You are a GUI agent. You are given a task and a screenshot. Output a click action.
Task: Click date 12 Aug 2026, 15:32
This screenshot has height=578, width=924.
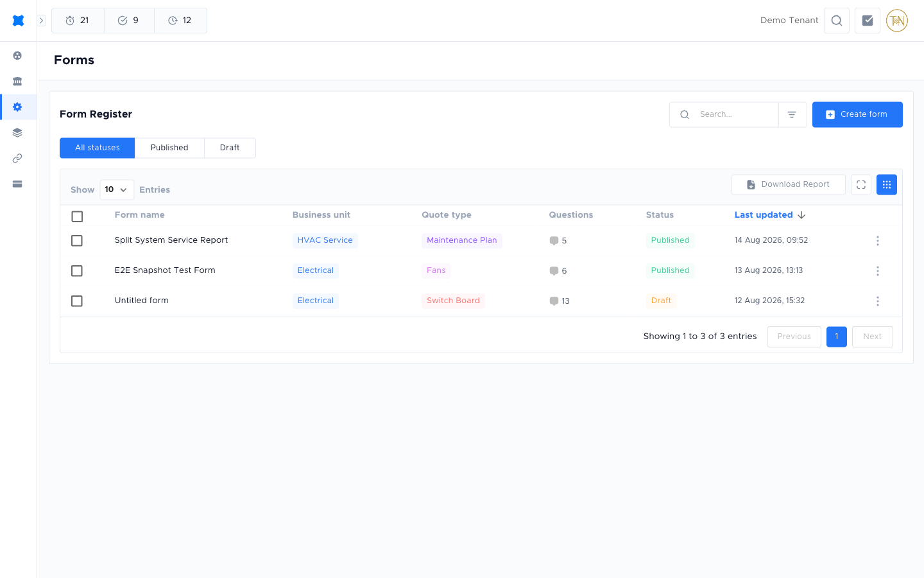769,301
